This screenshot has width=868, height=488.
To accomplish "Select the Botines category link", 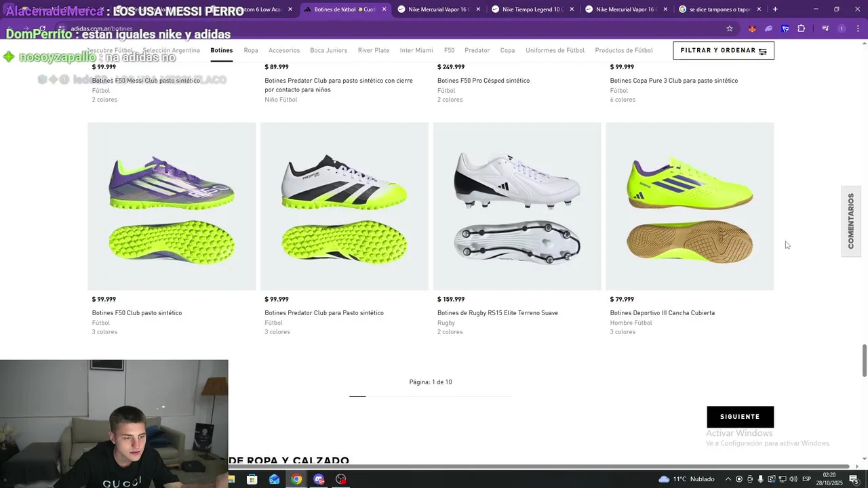I will [222, 50].
